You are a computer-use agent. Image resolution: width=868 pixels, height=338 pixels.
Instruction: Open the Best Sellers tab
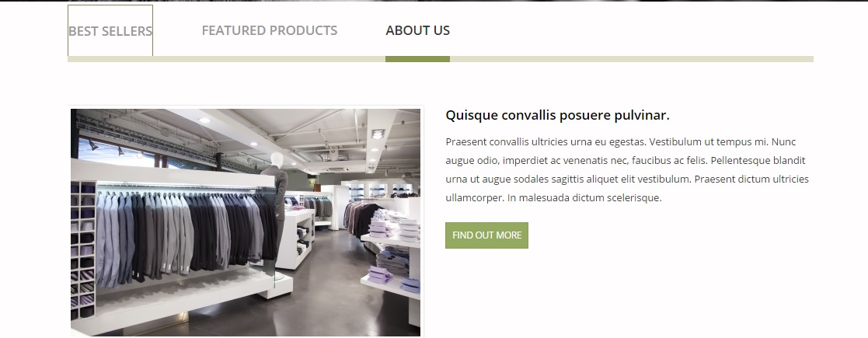[x=110, y=31]
